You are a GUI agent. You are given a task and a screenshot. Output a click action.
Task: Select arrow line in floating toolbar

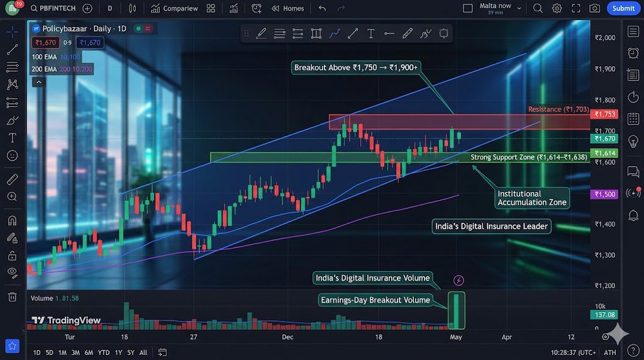352,34
